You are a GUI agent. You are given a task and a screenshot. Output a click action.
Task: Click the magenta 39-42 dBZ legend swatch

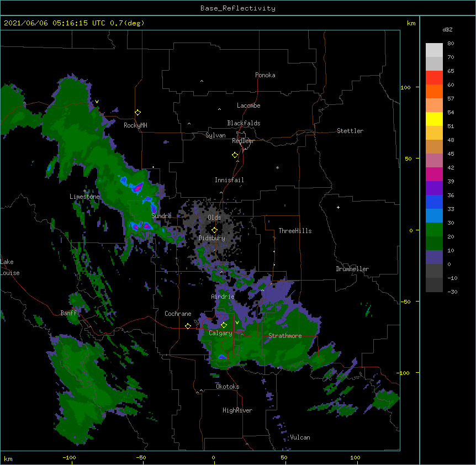(434, 174)
